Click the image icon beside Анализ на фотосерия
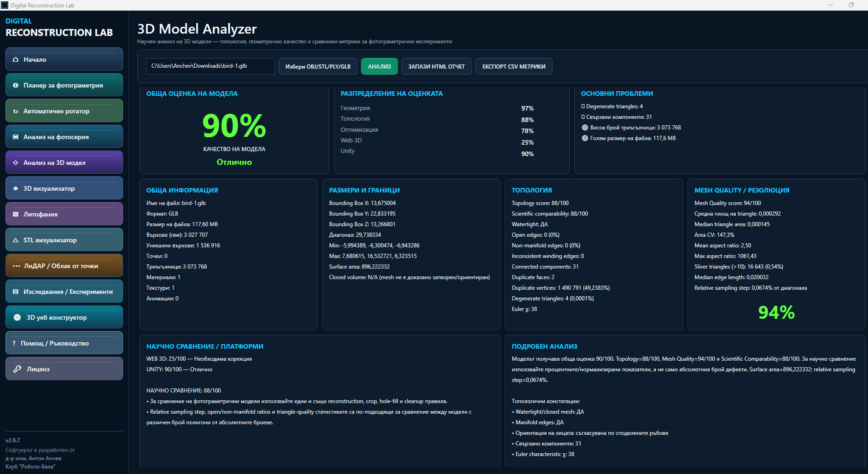The height and width of the screenshot is (474, 868). point(16,137)
